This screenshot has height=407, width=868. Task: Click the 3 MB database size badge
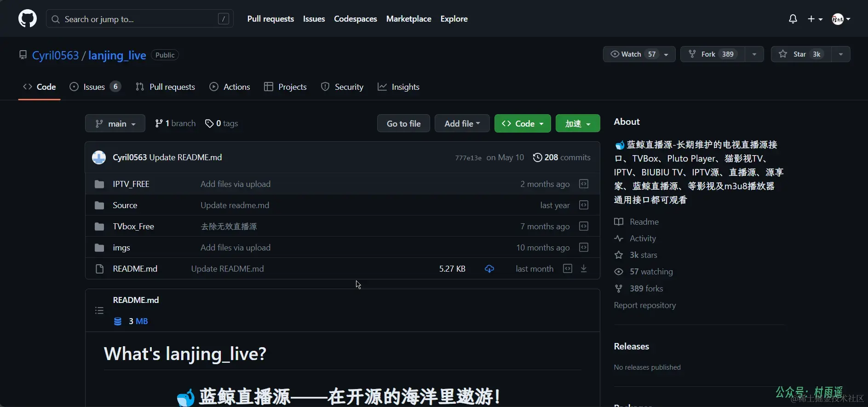(131, 321)
